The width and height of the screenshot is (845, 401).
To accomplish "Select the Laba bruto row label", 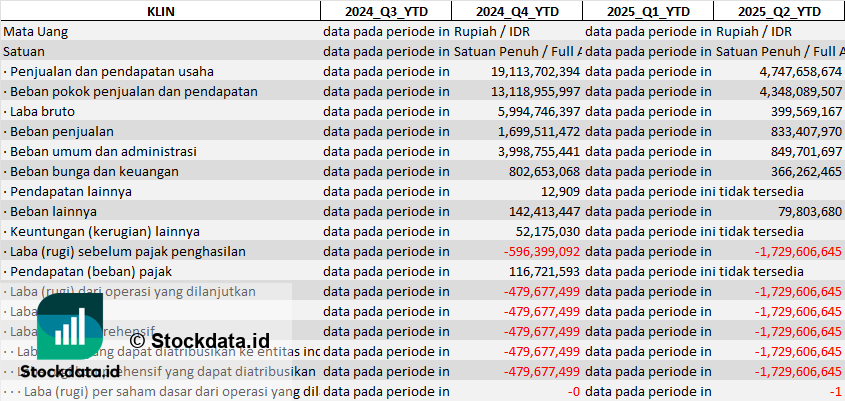I will (x=39, y=112).
